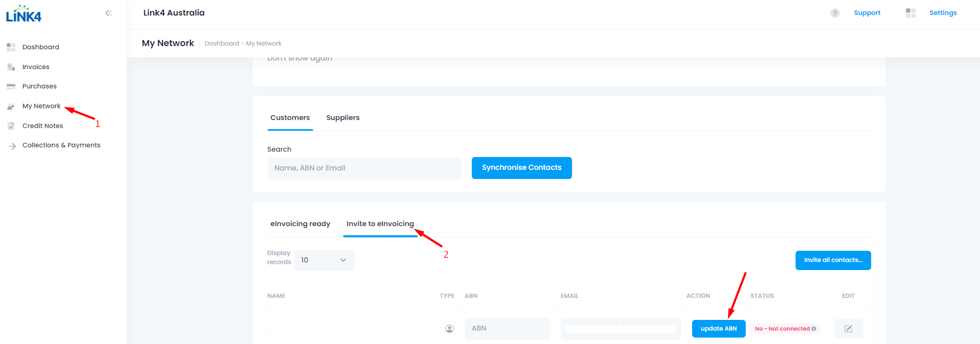Screen dimensions: 980x344
Task: Switch to the Customers tab
Action: (290, 118)
